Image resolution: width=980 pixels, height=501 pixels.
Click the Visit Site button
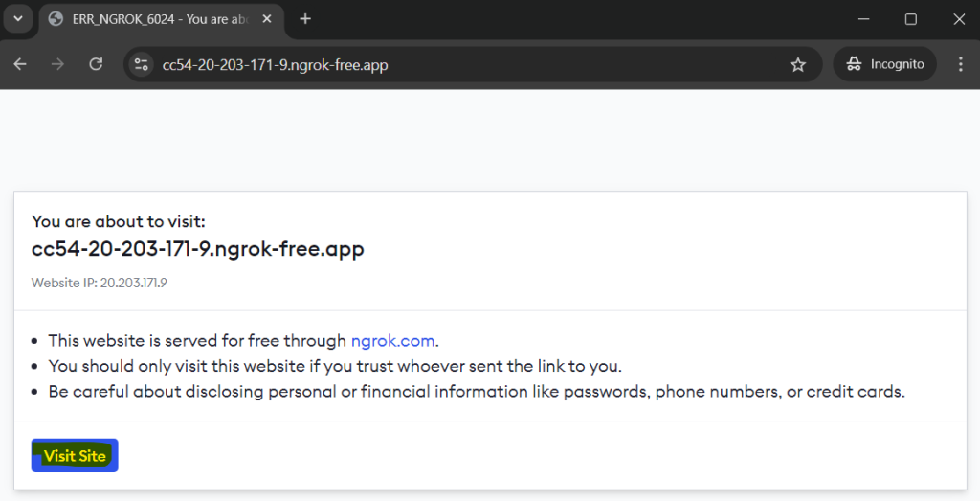[x=75, y=455]
